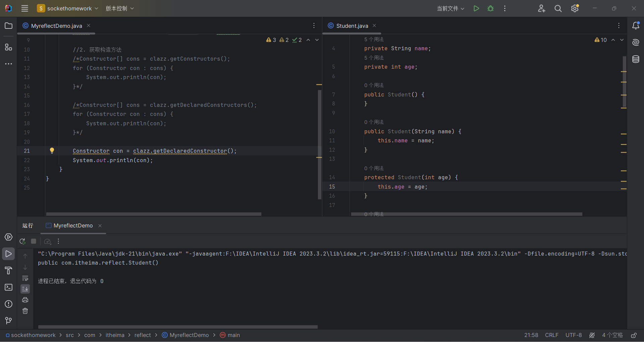Open the Structure tool window icon
The height and width of the screenshot is (342, 644).
tap(9, 47)
